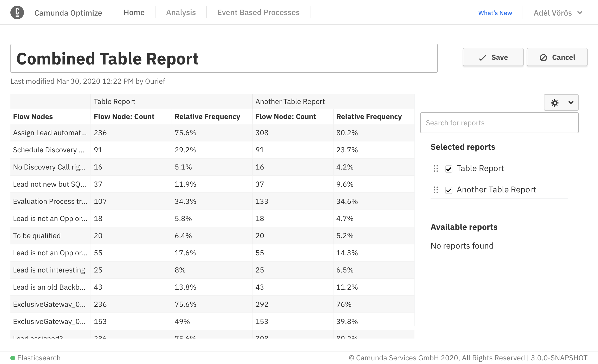This screenshot has height=364, width=598.
Task: Grab drag handle next to Another Table Report
Action: tap(436, 190)
